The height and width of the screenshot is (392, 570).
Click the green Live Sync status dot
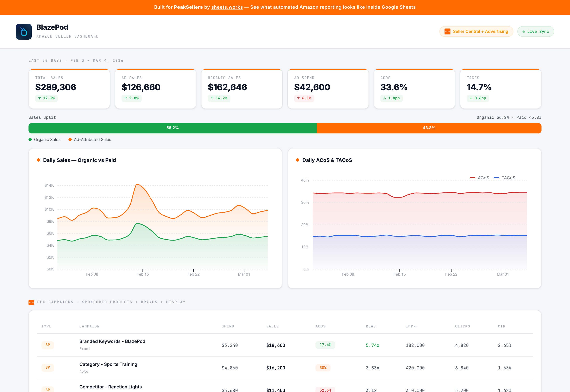pos(523,32)
